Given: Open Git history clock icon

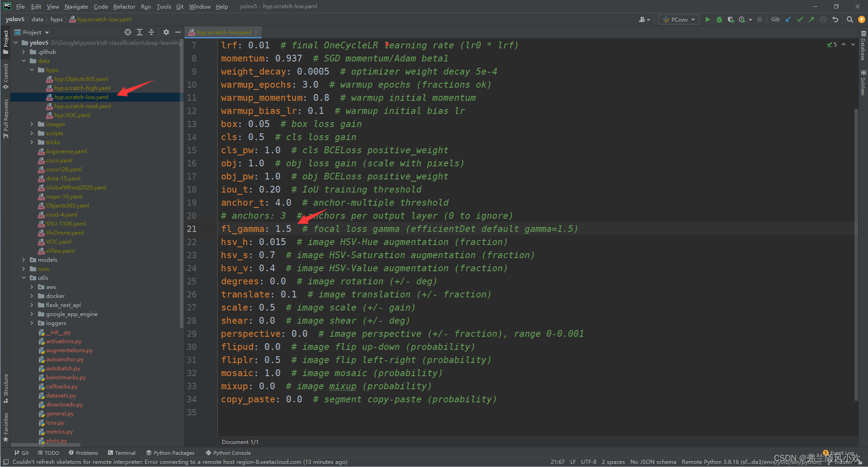Looking at the screenshot, I should [823, 19].
